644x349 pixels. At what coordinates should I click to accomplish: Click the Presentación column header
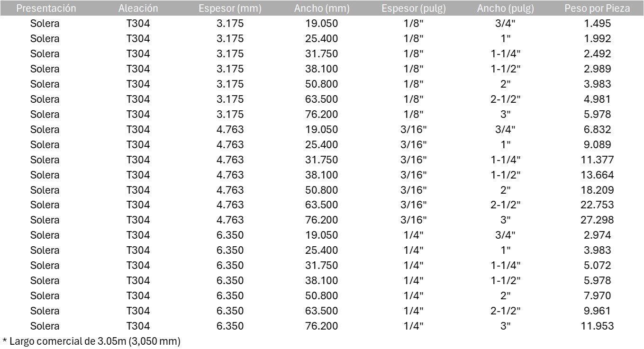point(45,9)
